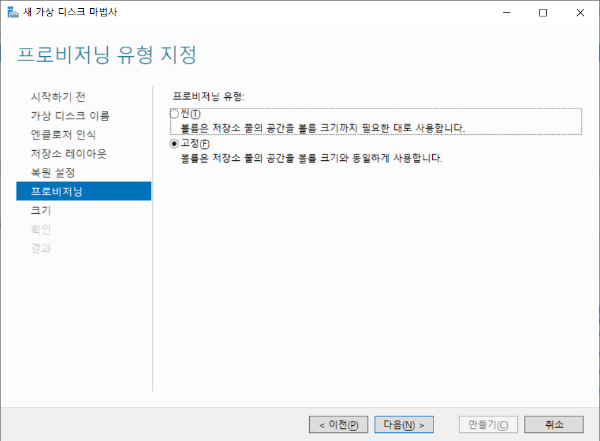Open the 복원 설정 step

53,172
